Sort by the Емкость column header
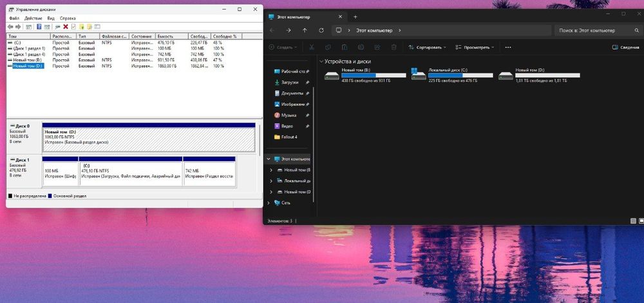644x303 pixels. (172, 37)
